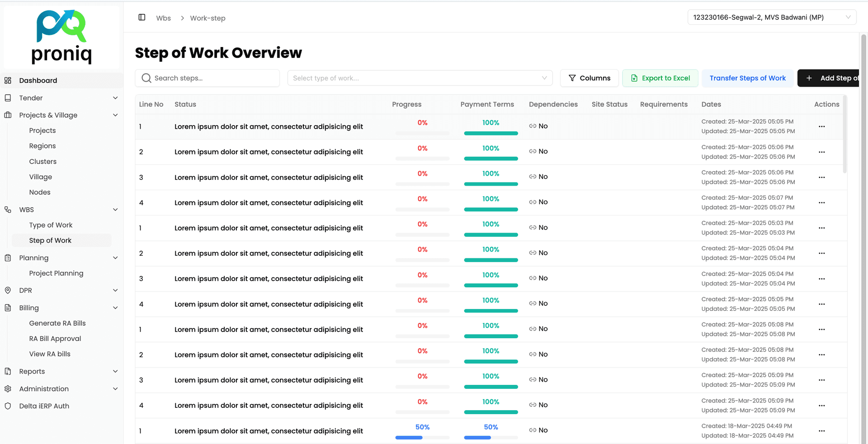Click the Dashboard grid icon in sidebar

[x=8, y=80]
